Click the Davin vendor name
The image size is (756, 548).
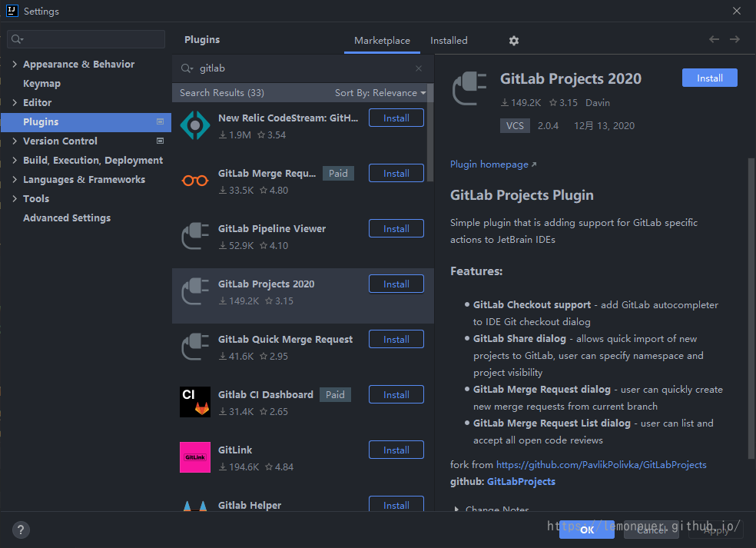point(598,103)
